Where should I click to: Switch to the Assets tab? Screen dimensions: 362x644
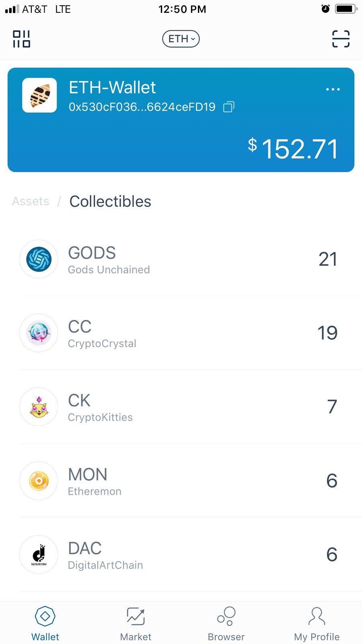coord(31,201)
